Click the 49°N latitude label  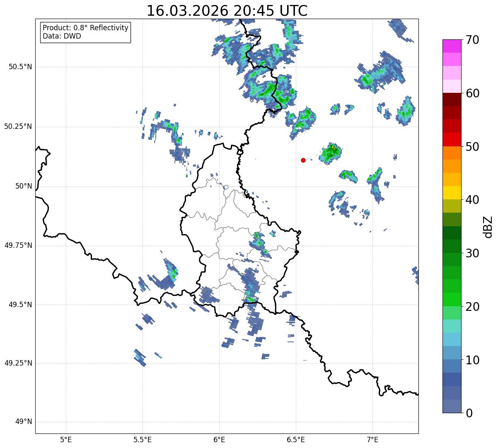point(23,422)
